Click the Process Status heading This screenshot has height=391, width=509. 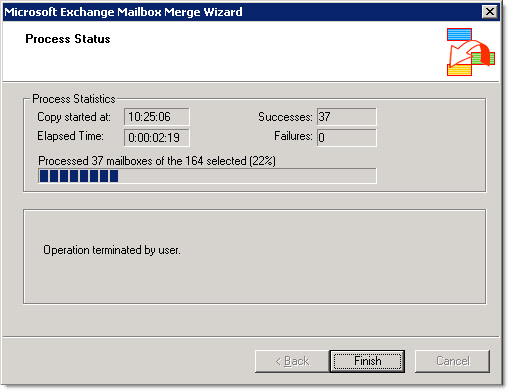[68, 39]
